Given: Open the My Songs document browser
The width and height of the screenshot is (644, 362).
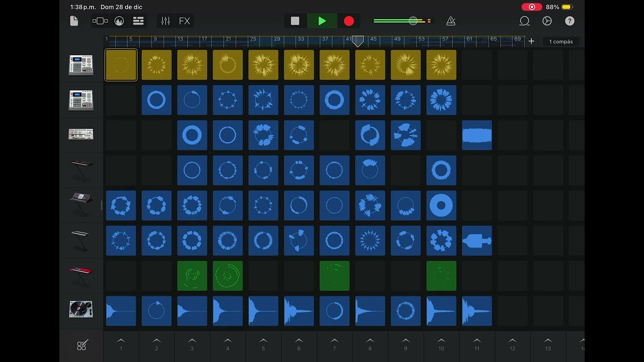Looking at the screenshot, I should [x=74, y=21].
